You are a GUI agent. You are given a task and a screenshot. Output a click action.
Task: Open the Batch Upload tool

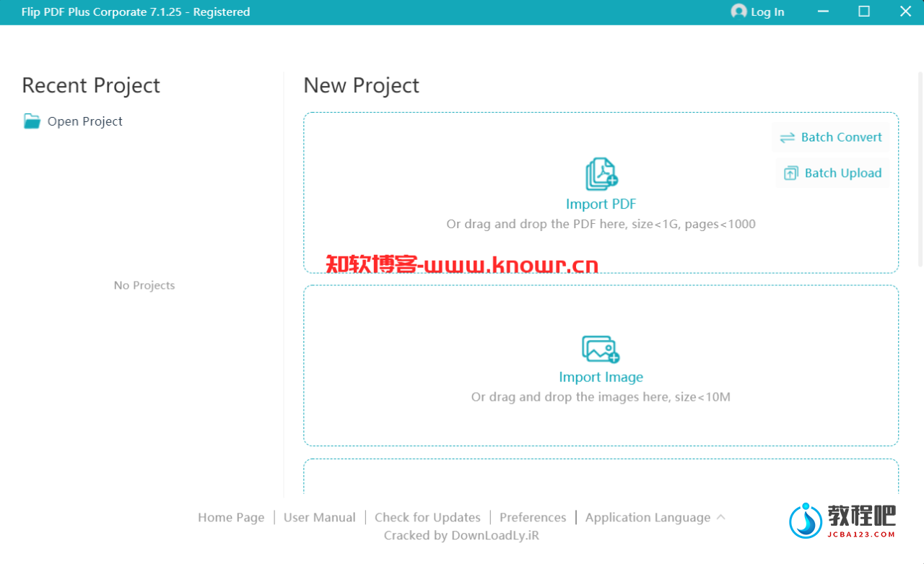pyautogui.click(x=832, y=173)
